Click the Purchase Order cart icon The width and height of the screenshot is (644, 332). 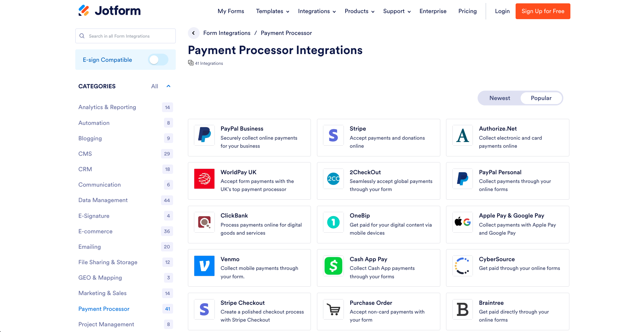click(x=333, y=309)
